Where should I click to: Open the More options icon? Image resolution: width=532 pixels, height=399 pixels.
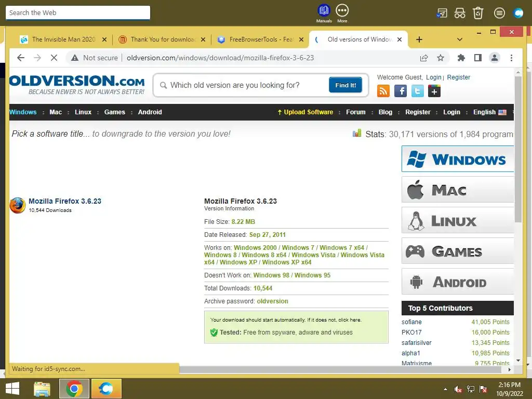(x=342, y=13)
